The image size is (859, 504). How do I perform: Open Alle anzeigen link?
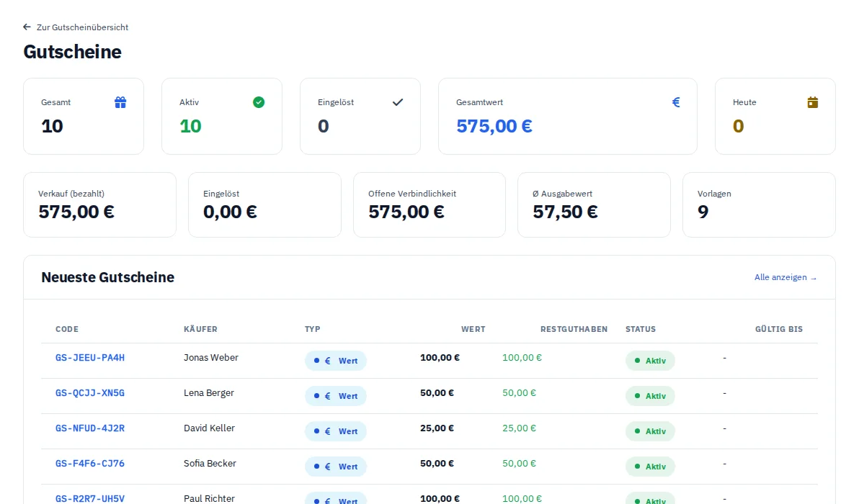[x=785, y=277]
